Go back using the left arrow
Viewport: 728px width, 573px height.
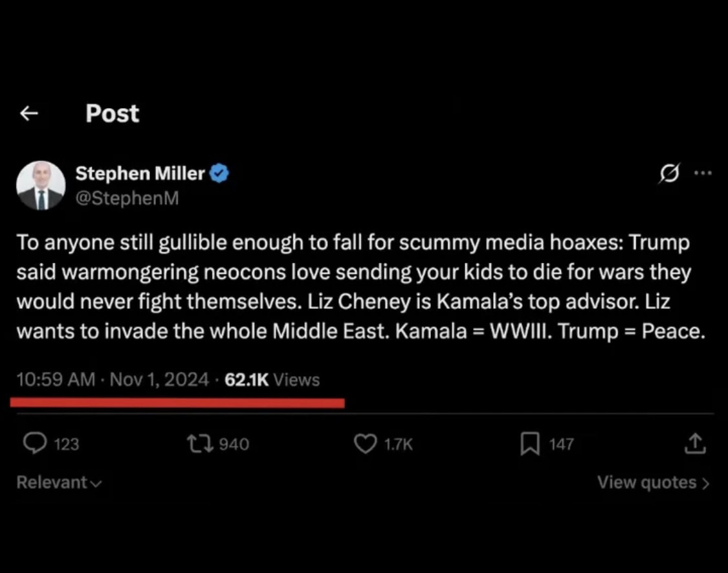click(x=28, y=114)
